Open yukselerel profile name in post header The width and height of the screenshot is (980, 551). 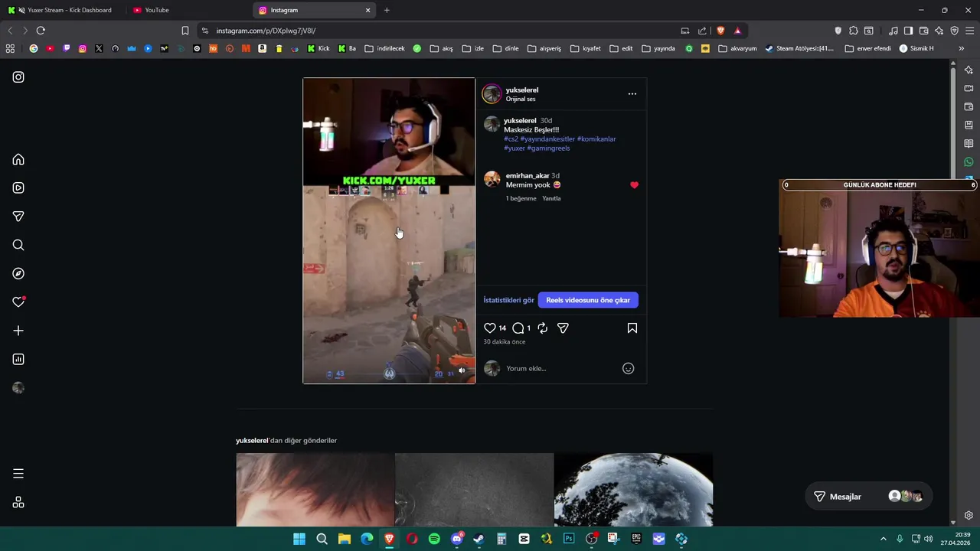coord(522,90)
